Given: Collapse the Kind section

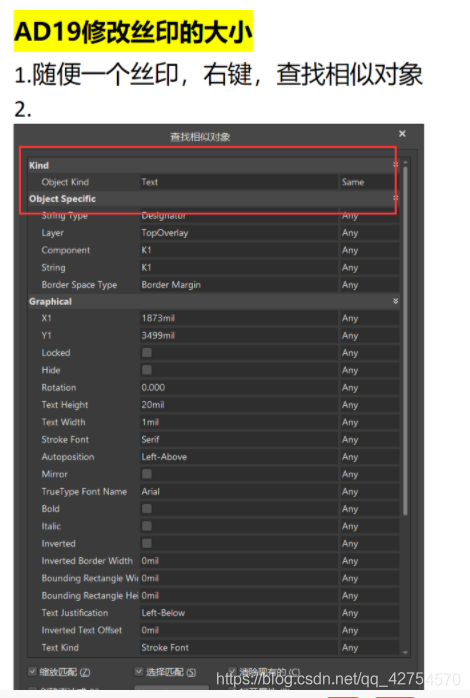Looking at the screenshot, I should tap(395, 165).
